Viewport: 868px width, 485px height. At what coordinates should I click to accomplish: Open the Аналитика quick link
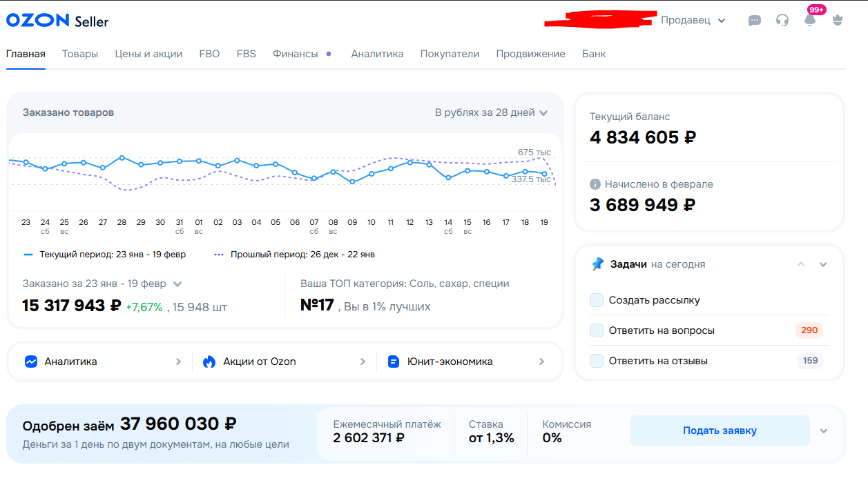point(103,362)
